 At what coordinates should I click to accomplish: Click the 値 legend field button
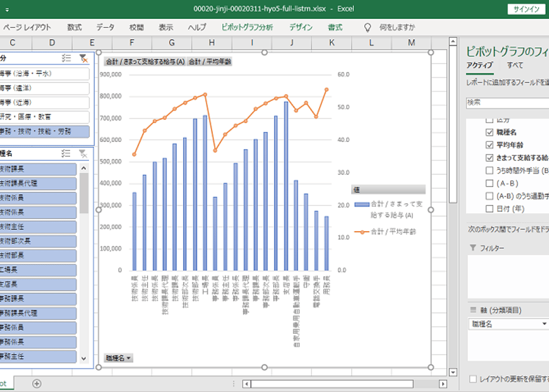point(389,189)
